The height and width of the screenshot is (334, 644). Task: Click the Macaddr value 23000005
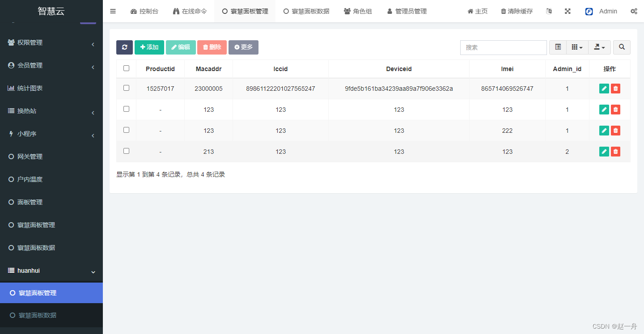pos(208,89)
